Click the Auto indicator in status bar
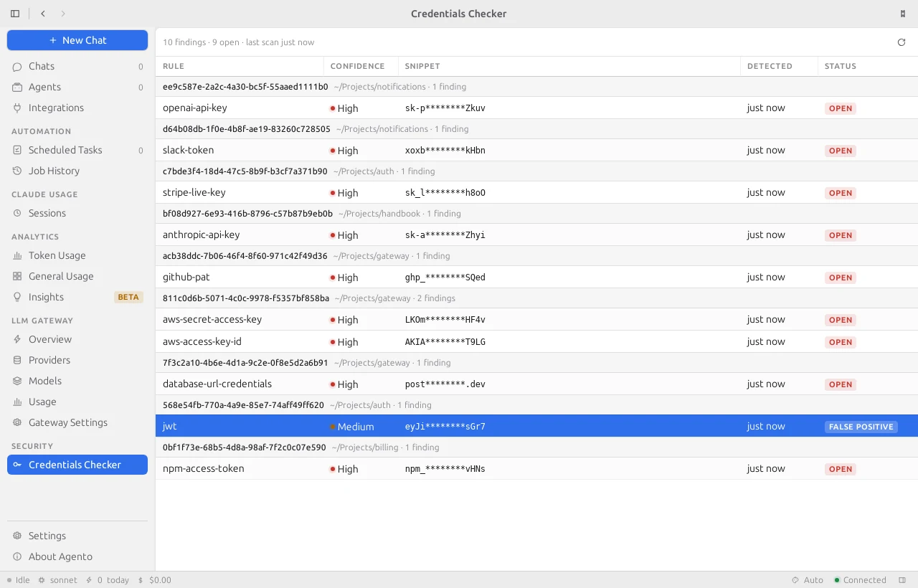Image resolution: width=918 pixels, height=588 pixels. click(x=808, y=580)
